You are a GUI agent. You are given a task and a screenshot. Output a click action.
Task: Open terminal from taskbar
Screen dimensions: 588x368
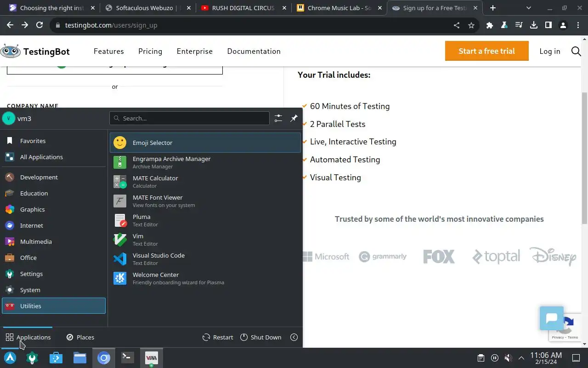coord(127,357)
